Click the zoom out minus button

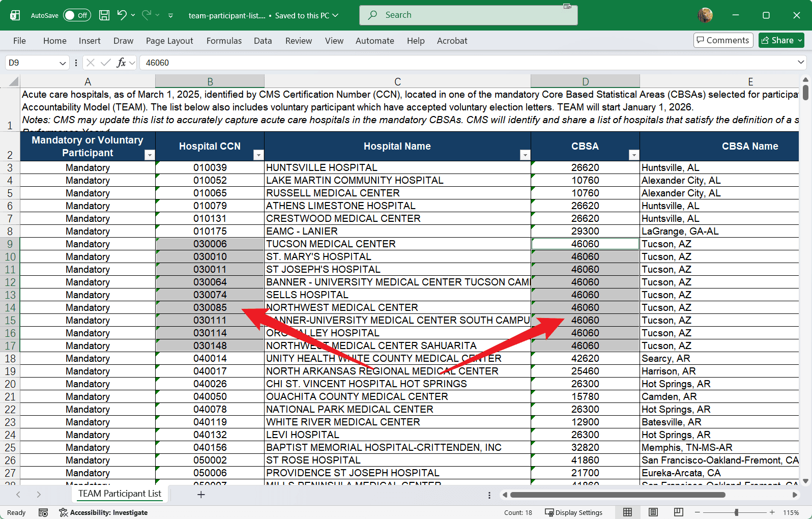tap(698, 512)
